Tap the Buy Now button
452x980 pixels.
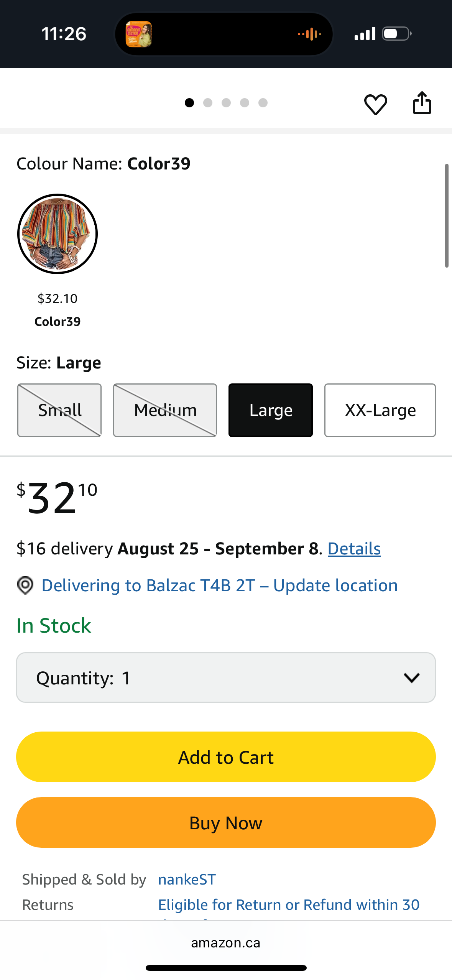pos(226,822)
